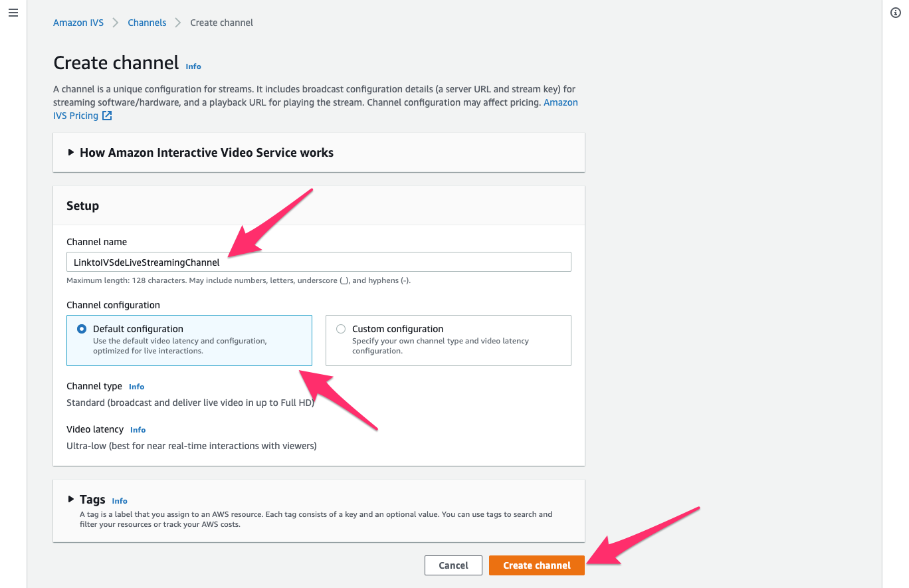Open the navigation sidebar hamburger menu
Screen dimensions: 909x588
pyautogui.click(x=13, y=13)
